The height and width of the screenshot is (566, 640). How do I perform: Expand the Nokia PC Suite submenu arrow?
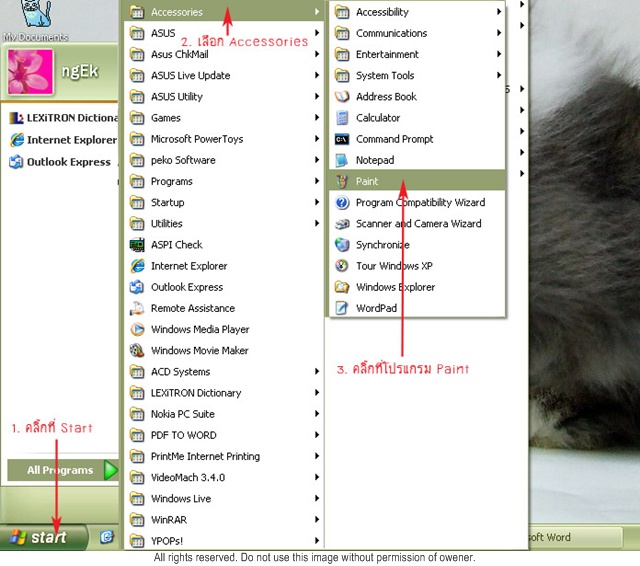(x=317, y=414)
